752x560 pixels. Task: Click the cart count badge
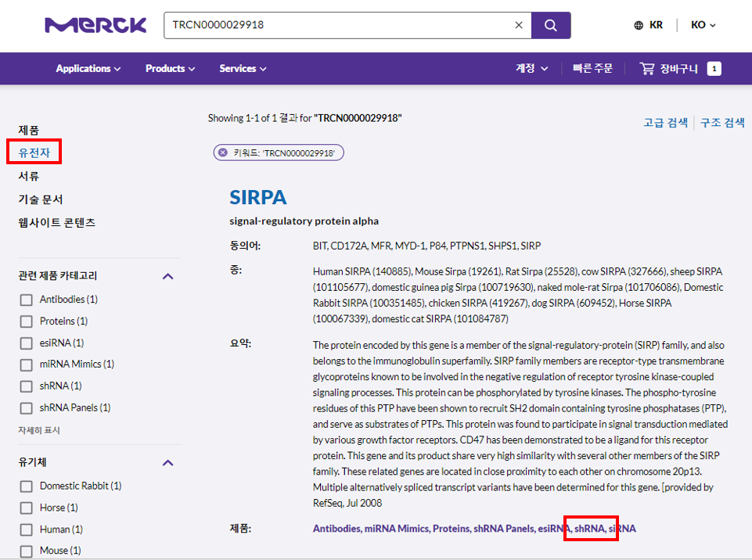tap(714, 69)
